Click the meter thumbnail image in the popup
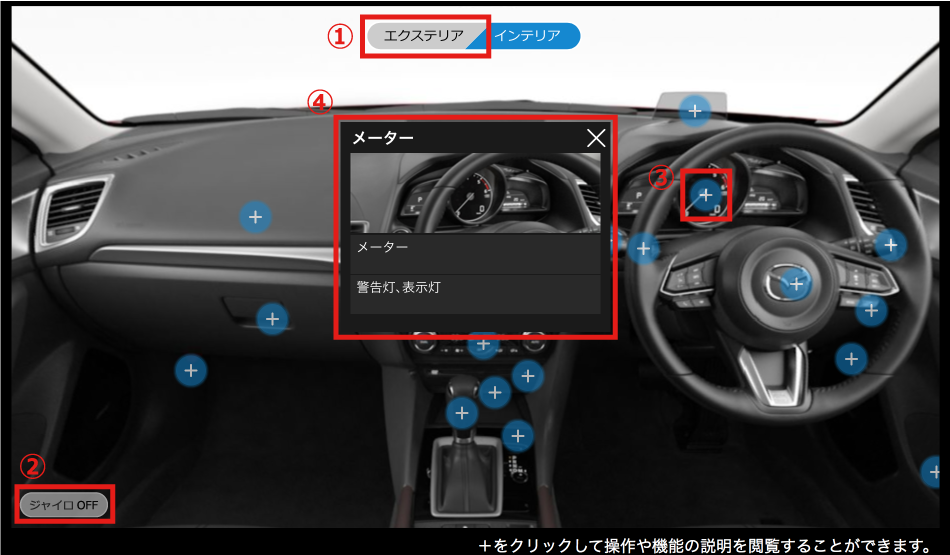 point(476,193)
